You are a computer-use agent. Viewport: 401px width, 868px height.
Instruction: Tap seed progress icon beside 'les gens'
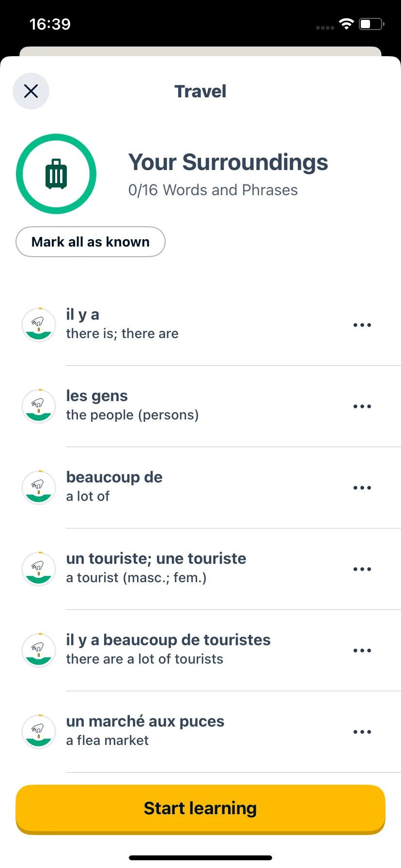pos(39,406)
